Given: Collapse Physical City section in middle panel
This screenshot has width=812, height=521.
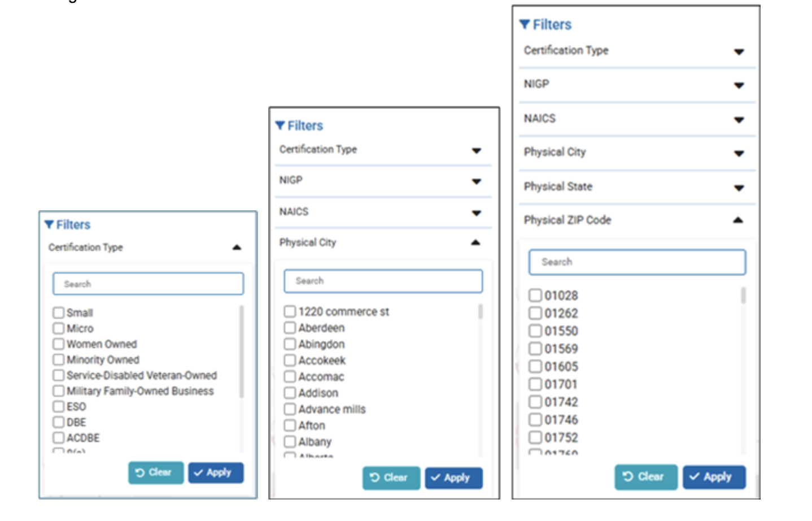Looking at the screenshot, I should (x=475, y=242).
